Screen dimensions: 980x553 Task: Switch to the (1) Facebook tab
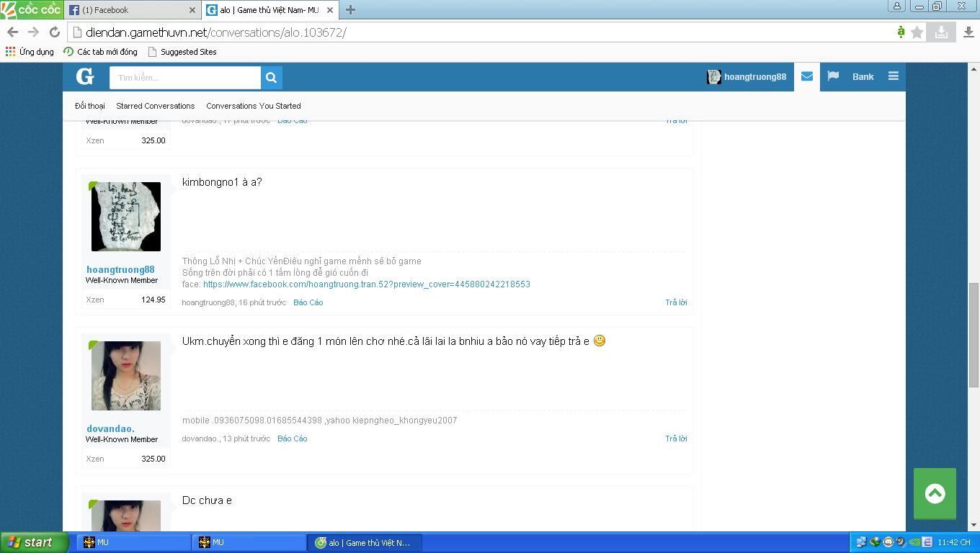tap(131, 10)
